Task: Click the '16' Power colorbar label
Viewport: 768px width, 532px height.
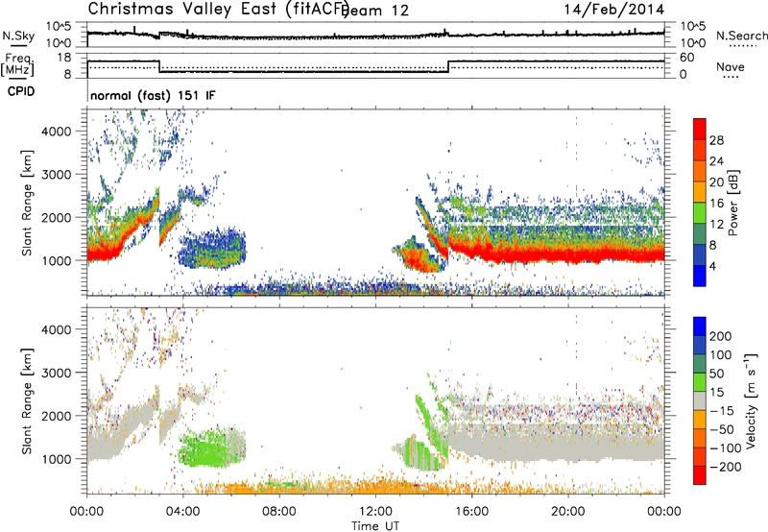Action: click(x=716, y=204)
